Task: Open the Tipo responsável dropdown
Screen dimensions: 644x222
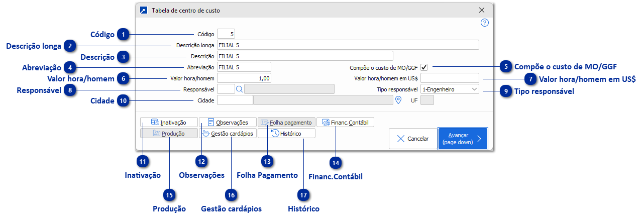Action: [x=450, y=89]
